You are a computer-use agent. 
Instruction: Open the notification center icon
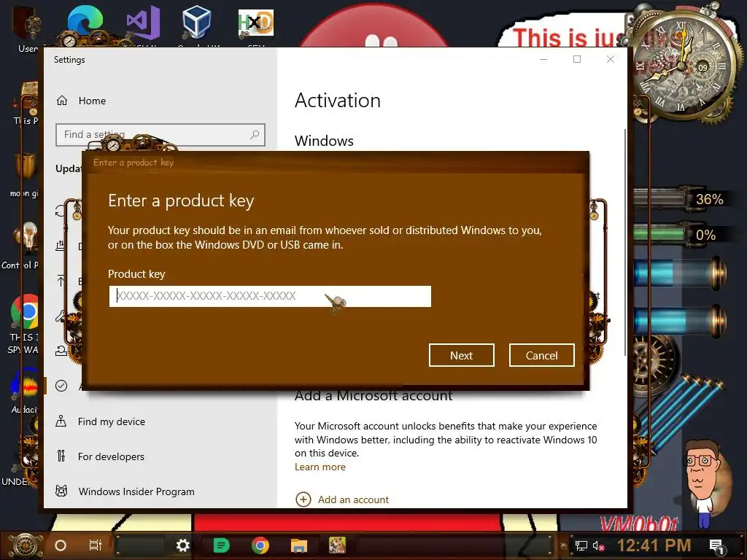(x=716, y=546)
